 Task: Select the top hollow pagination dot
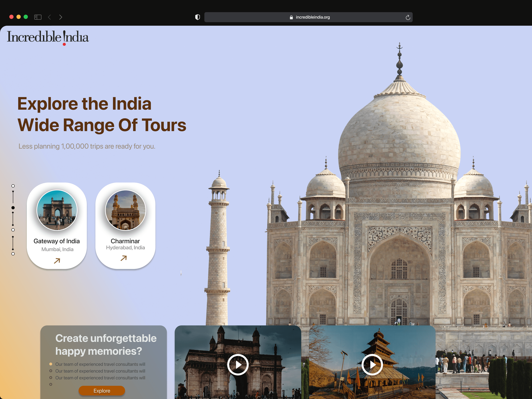[13, 186]
